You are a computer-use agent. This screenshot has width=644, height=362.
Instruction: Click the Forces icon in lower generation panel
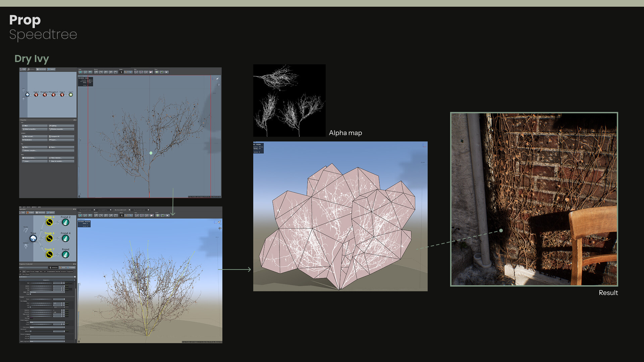pos(25,230)
